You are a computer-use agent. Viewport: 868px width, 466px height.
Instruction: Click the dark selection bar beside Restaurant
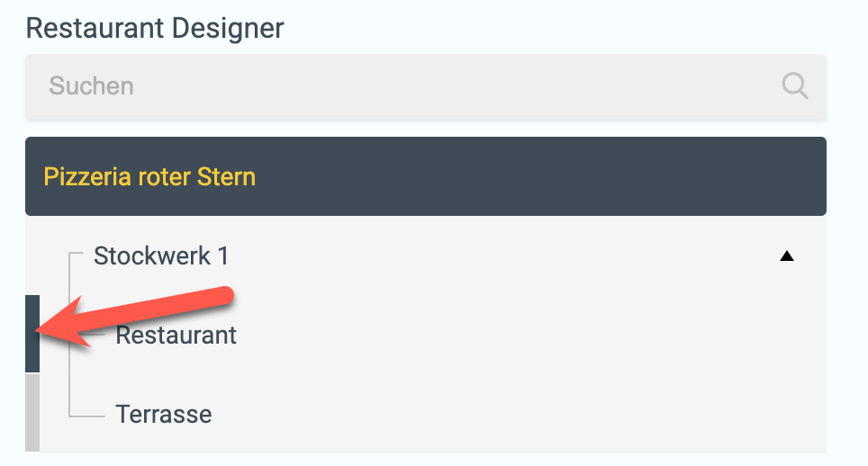32,334
